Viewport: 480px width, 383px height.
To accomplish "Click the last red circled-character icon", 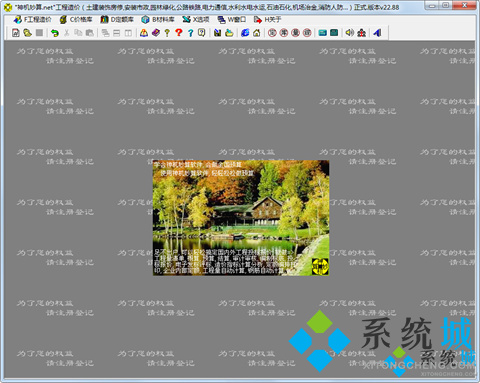I will point(307,33).
